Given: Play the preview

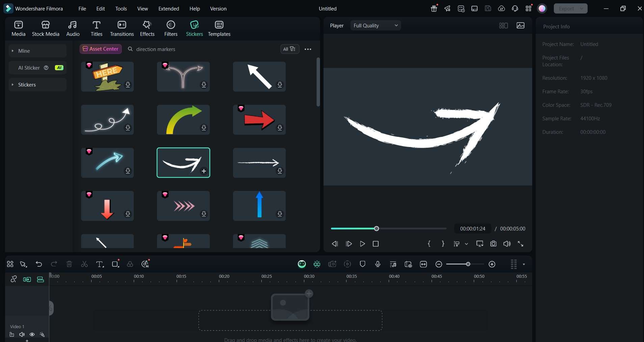Looking at the screenshot, I should point(362,244).
